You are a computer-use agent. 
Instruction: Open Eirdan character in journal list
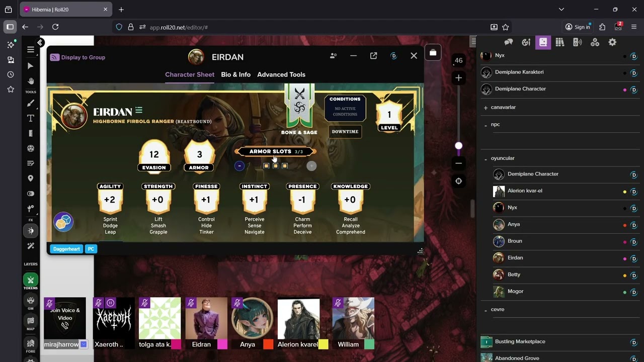515,258
